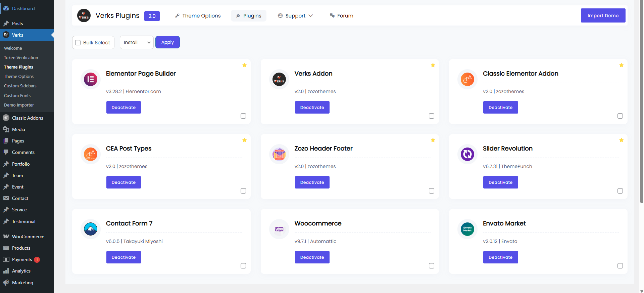Open Demo Importer in the sidebar
This screenshot has height=293, width=644.
tap(19, 105)
